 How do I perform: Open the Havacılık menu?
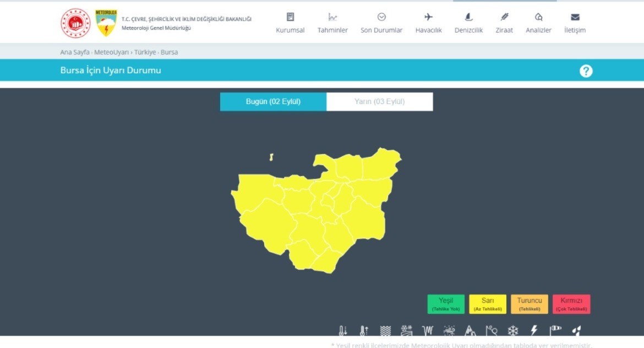click(428, 23)
